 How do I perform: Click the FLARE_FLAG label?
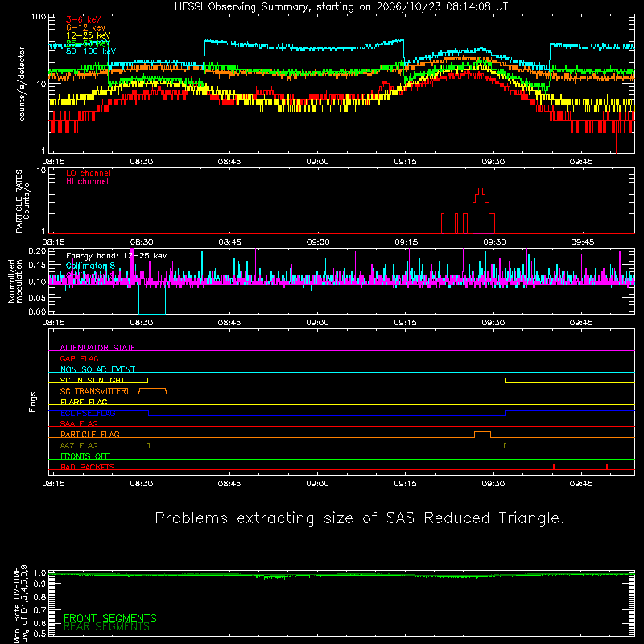pos(84,402)
